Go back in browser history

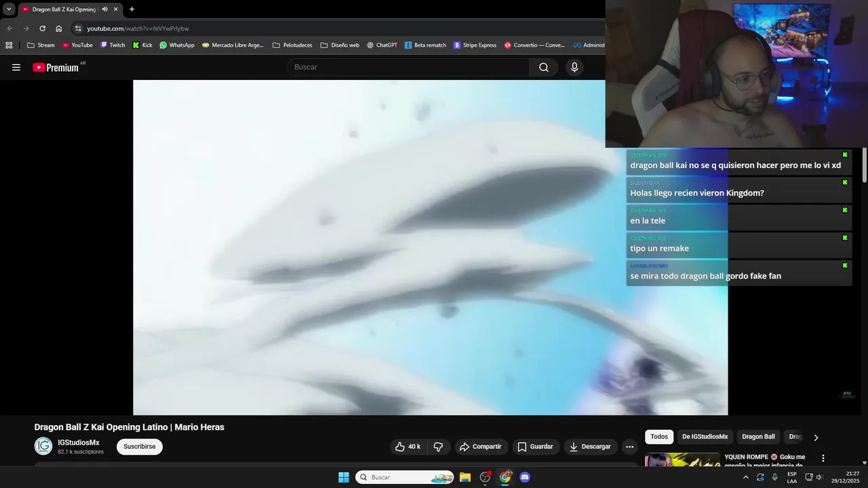click(x=9, y=28)
